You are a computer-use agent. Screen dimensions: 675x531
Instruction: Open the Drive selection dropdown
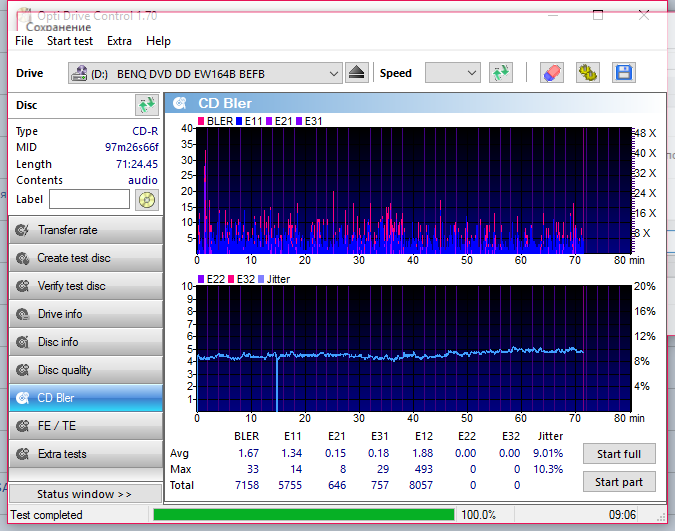[x=205, y=74]
